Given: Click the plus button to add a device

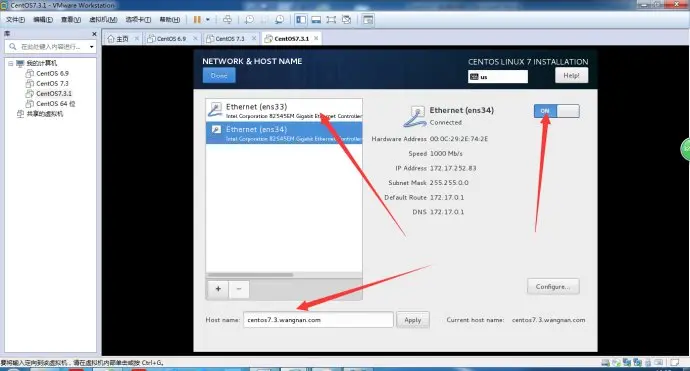Looking at the screenshot, I should pos(218,289).
